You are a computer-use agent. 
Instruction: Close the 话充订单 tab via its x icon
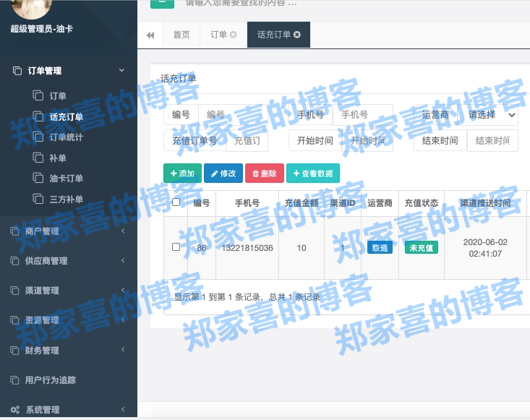tap(297, 35)
